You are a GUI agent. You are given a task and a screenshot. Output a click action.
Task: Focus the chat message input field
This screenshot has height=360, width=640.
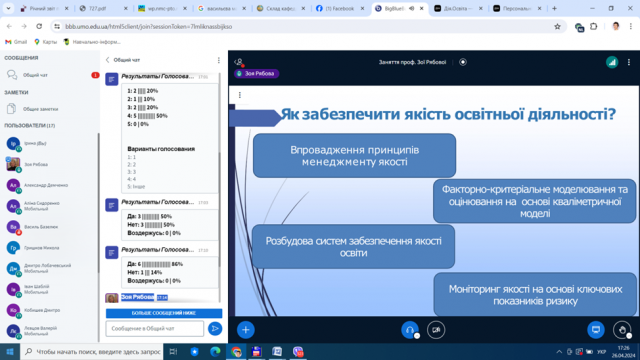click(155, 329)
